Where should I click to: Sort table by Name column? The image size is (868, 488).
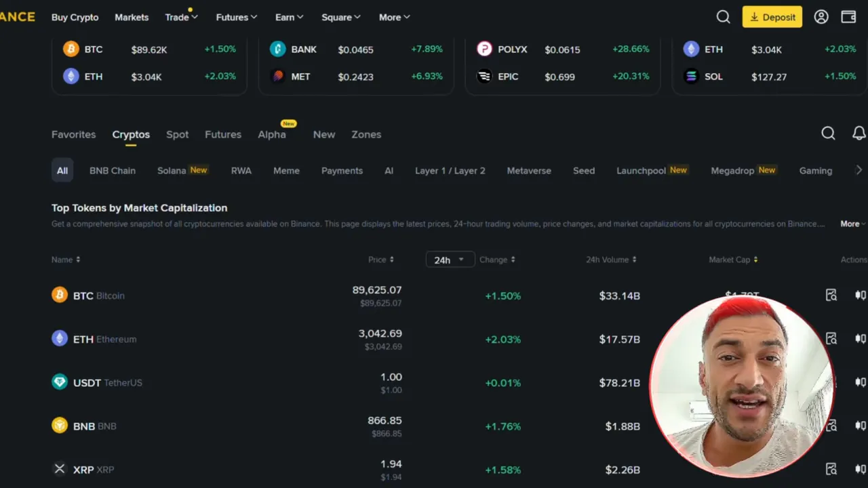click(x=66, y=260)
